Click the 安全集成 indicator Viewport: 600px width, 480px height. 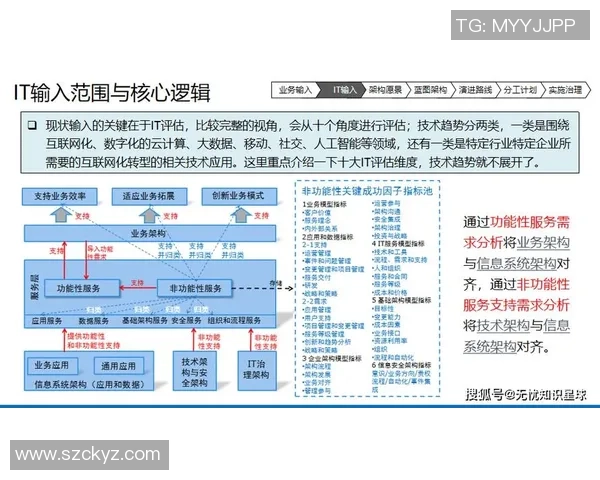pyautogui.click(x=386, y=219)
